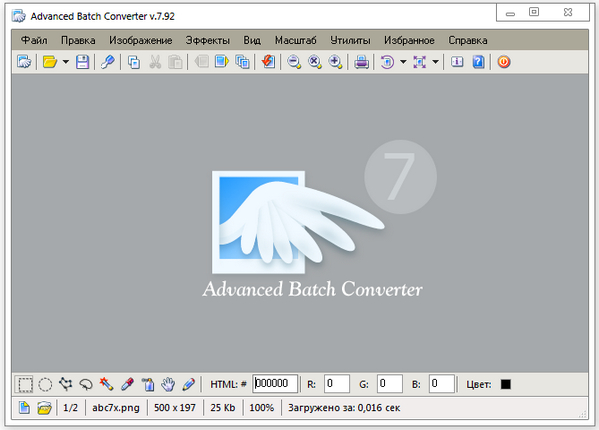Click the open folder icon in status bar

(44, 407)
